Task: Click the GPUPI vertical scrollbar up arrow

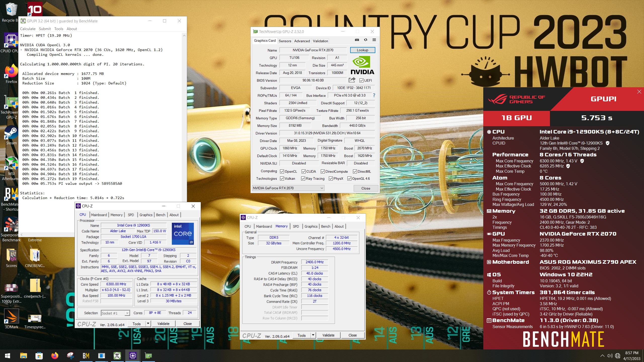Action: [184, 36]
